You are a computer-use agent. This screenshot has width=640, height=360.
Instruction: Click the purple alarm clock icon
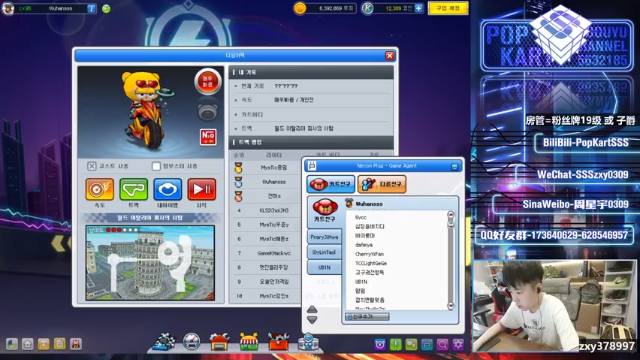coord(380,344)
